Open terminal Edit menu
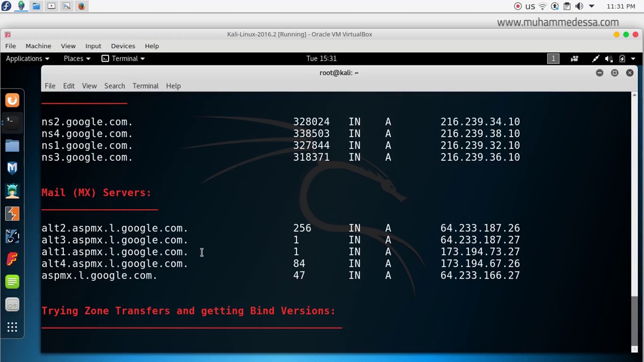This screenshot has height=362, width=644. [x=68, y=85]
